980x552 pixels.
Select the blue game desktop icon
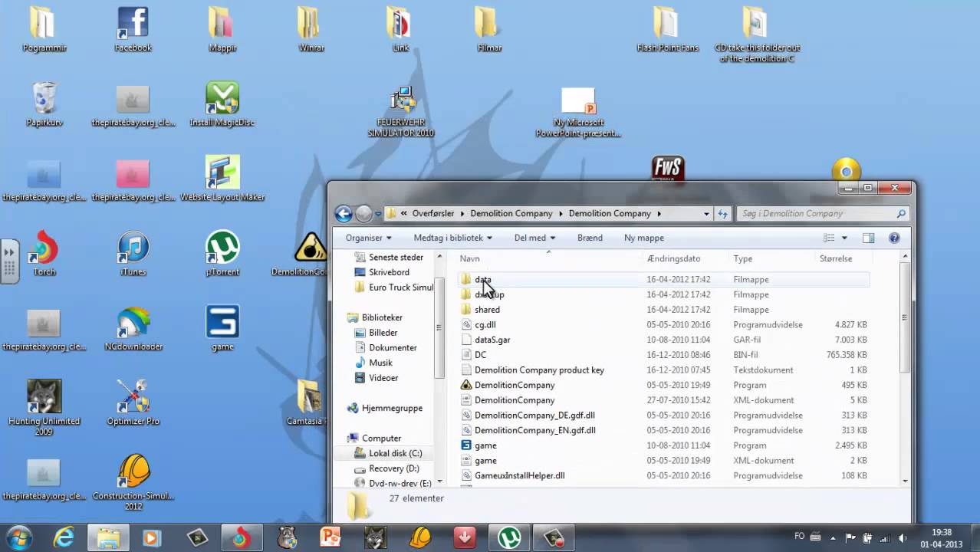tap(222, 328)
